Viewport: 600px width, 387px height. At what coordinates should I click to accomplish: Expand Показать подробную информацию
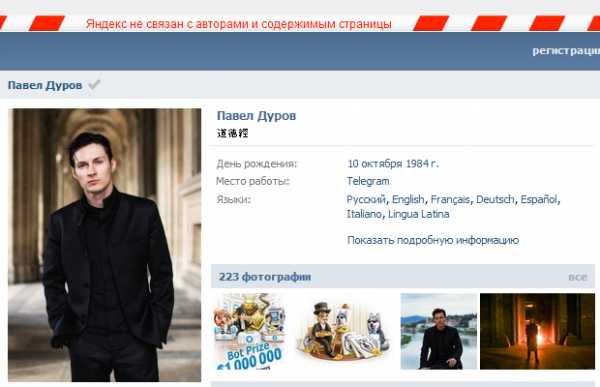[x=433, y=240]
